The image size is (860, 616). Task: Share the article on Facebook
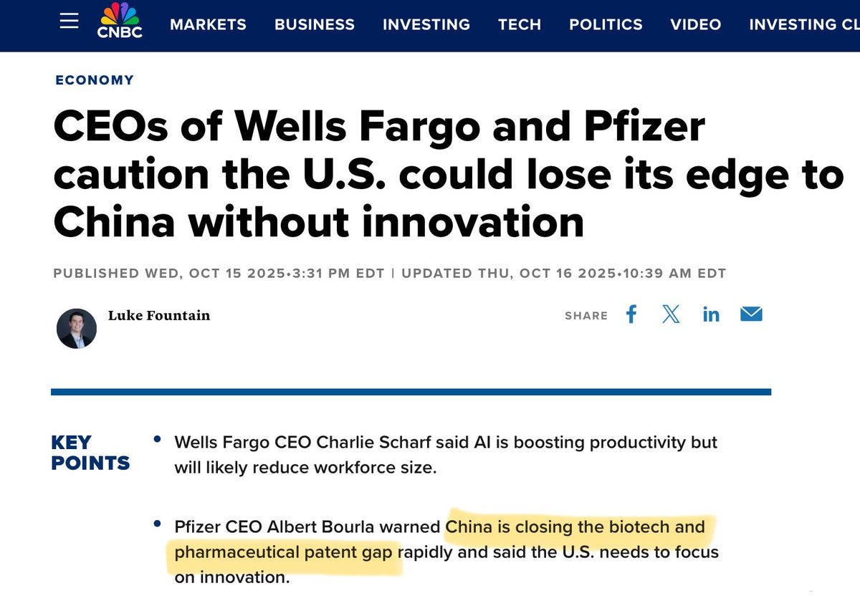tap(631, 314)
